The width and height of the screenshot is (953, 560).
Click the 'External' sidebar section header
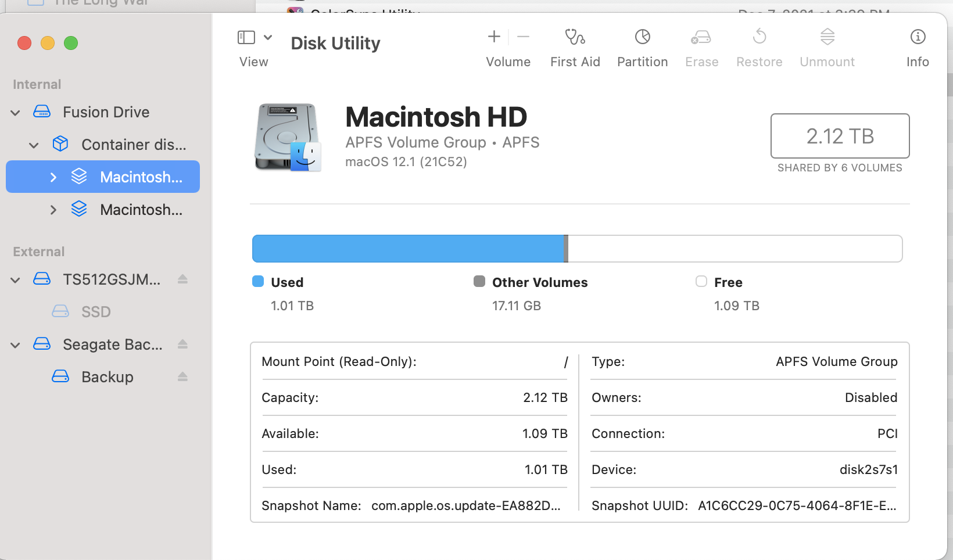point(38,252)
